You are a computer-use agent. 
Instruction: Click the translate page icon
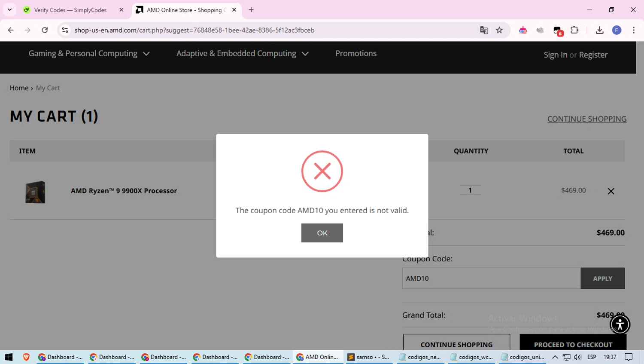pyautogui.click(x=484, y=30)
